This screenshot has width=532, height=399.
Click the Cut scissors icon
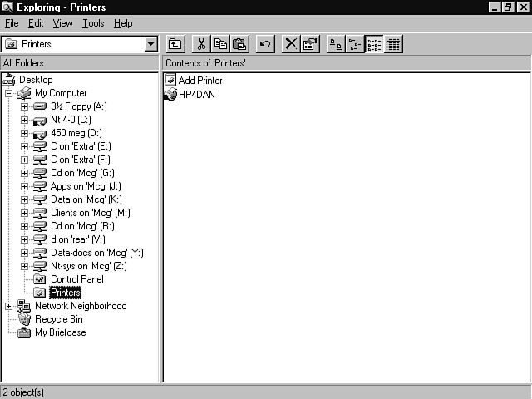pyautogui.click(x=201, y=44)
